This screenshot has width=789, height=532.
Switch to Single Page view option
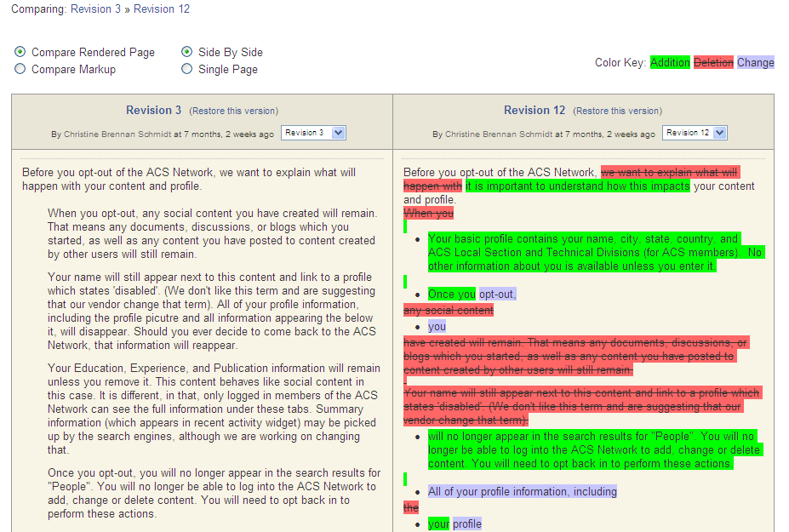coord(187,69)
